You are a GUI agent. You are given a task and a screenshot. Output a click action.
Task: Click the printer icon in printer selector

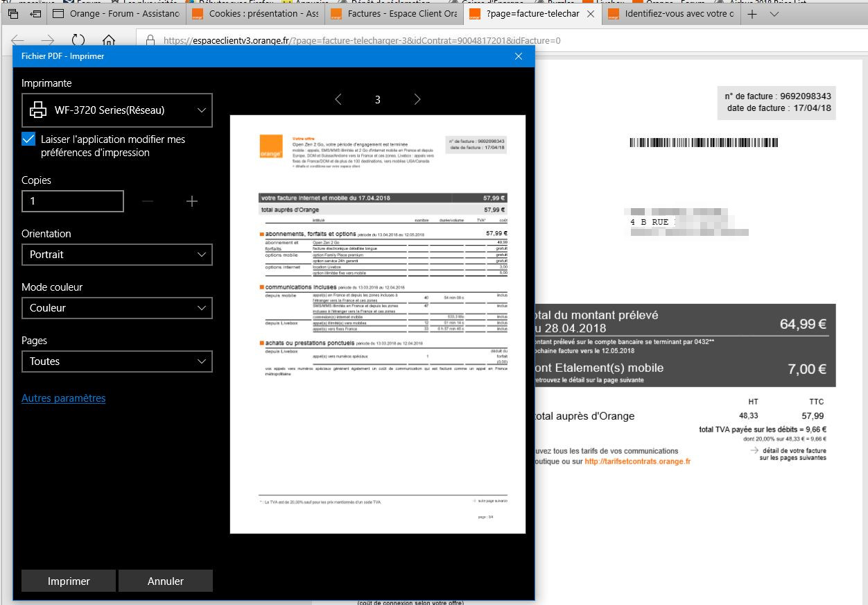coord(38,110)
